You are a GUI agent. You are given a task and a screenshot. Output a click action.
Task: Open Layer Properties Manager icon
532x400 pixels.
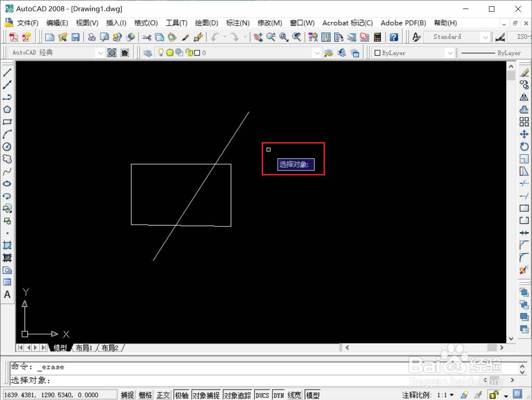pyautogui.click(x=147, y=53)
